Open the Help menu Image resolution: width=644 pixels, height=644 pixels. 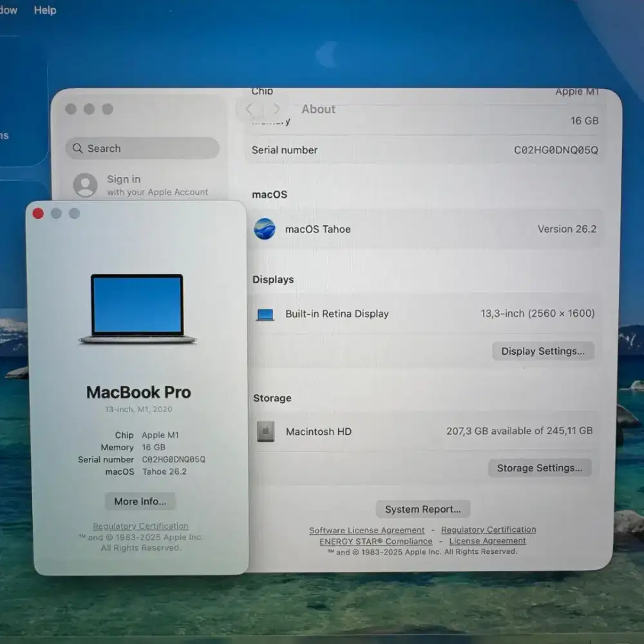[44, 10]
